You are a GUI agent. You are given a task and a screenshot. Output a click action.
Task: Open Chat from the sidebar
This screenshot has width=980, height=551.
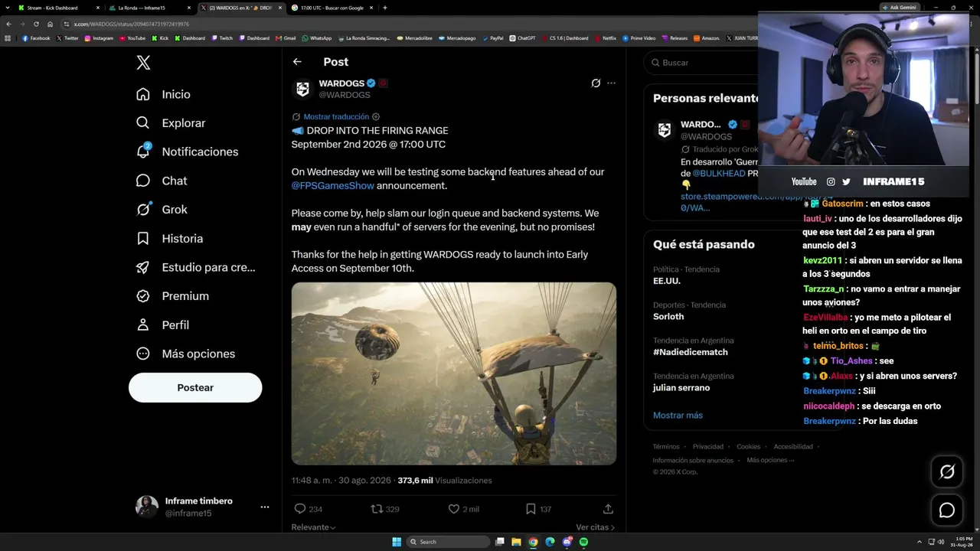tap(161, 181)
